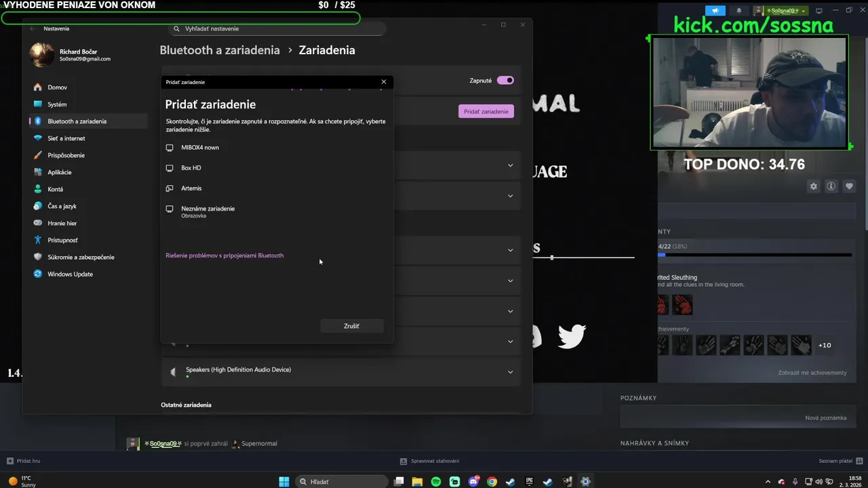Image resolution: width=868 pixels, height=488 pixels.
Task: Click taskbar Hľadať search box
Action: (x=341, y=482)
